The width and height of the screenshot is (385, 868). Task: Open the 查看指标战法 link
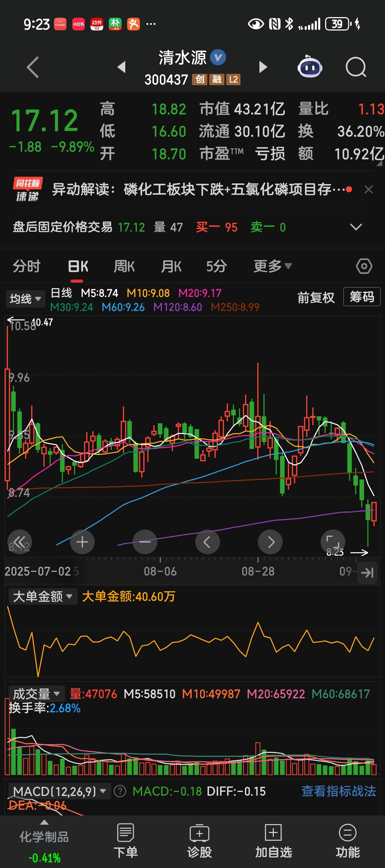[x=339, y=791]
